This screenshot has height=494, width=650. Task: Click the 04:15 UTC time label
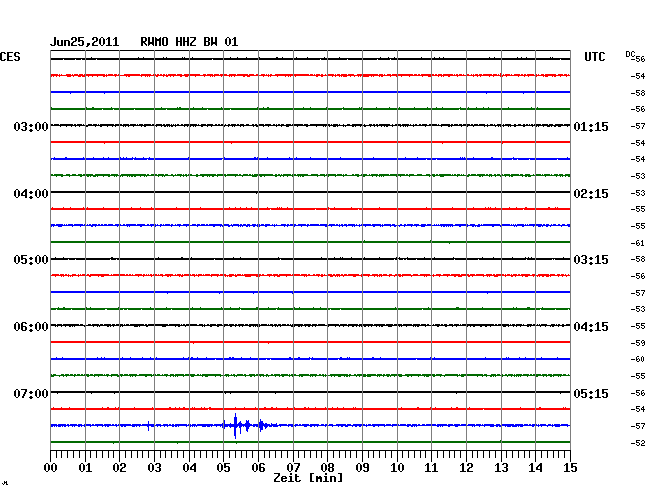point(591,327)
